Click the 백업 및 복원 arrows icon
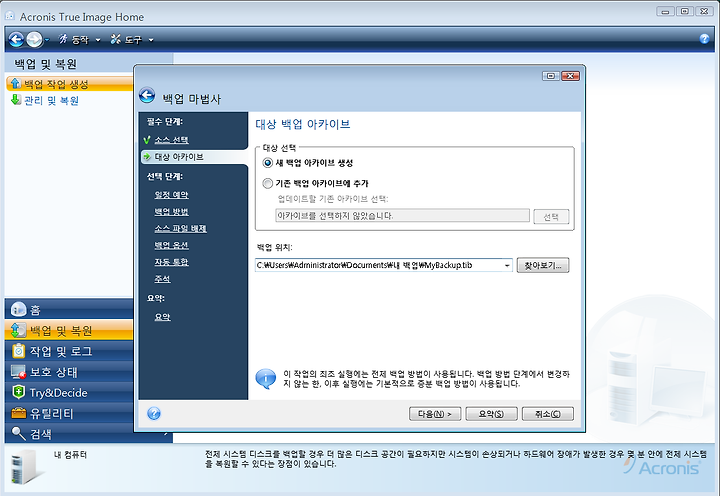720x496 pixels. click(18, 330)
